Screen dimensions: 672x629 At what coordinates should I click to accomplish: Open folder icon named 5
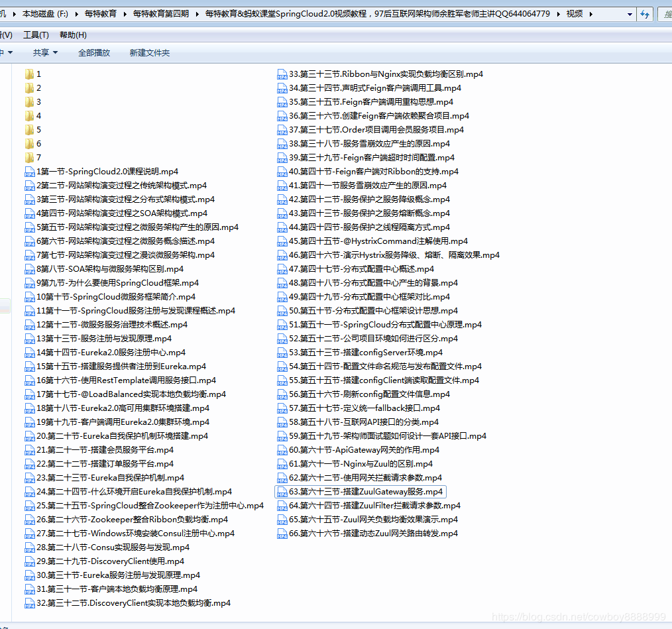pyautogui.click(x=29, y=130)
